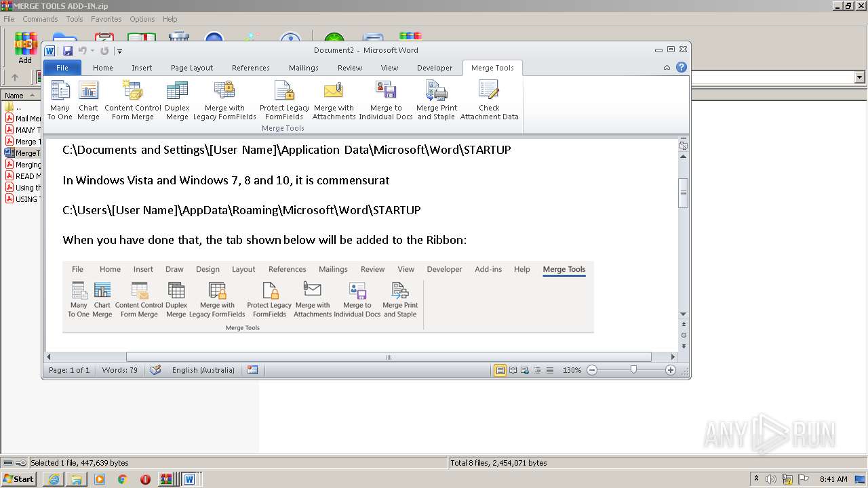
Task: Switch to Web Layout view
Action: [525, 370]
